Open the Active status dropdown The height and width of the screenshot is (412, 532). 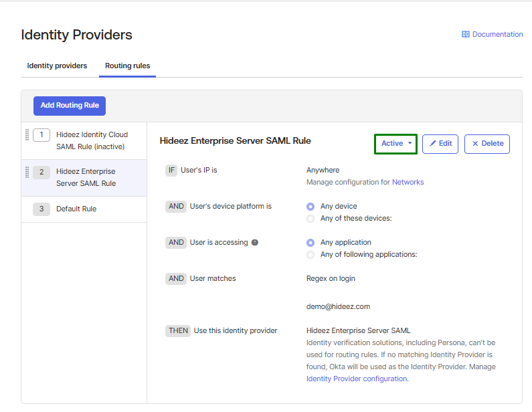(x=395, y=144)
